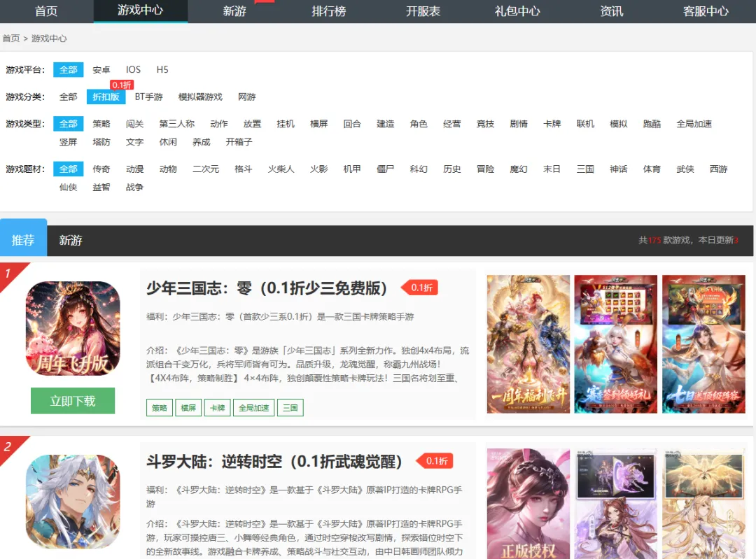The image size is (756, 559).
Task: Filter theme by 传奇
Action: tap(101, 169)
